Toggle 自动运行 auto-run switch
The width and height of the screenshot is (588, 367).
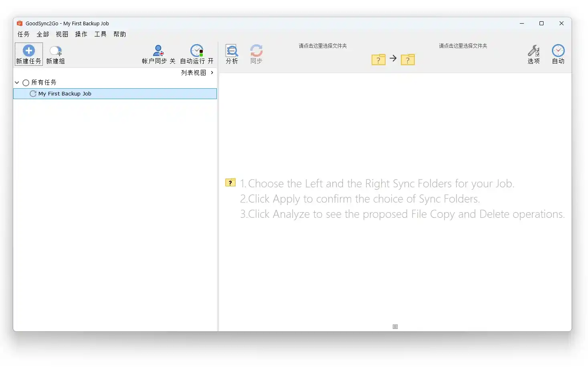pos(197,54)
